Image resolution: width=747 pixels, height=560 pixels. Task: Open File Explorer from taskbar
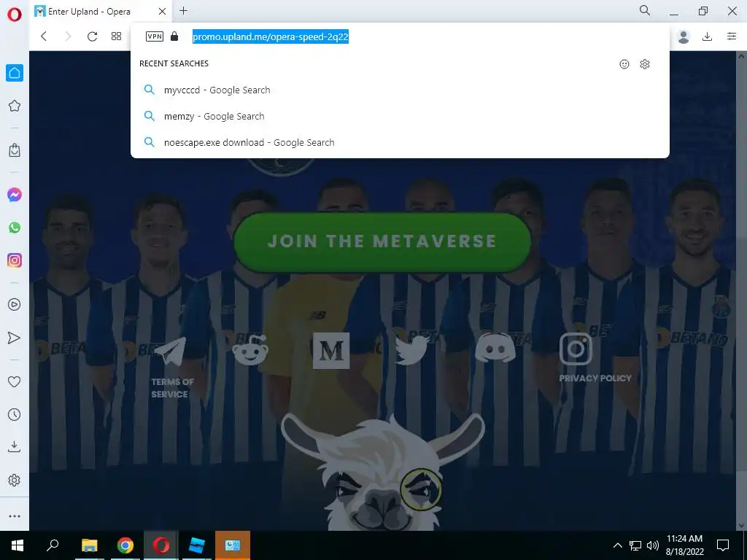point(89,545)
